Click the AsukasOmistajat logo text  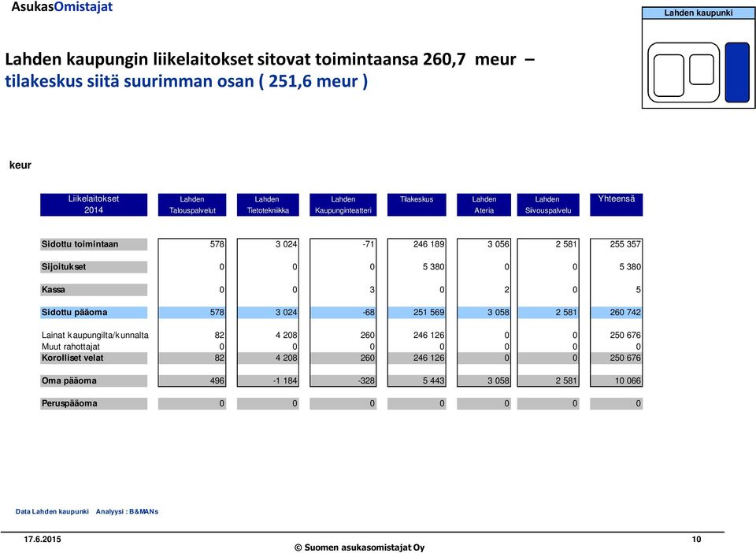coord(61,7)
